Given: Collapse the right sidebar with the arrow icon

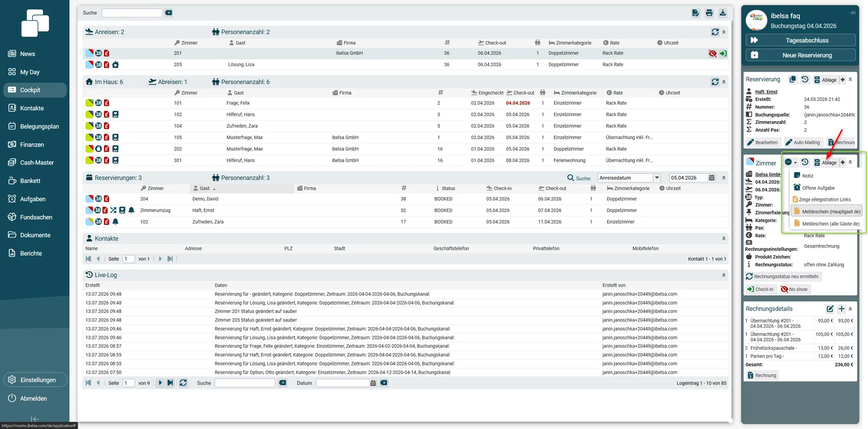Looking at the screenshot, I should pyautogui.click(x=852, y=13).
